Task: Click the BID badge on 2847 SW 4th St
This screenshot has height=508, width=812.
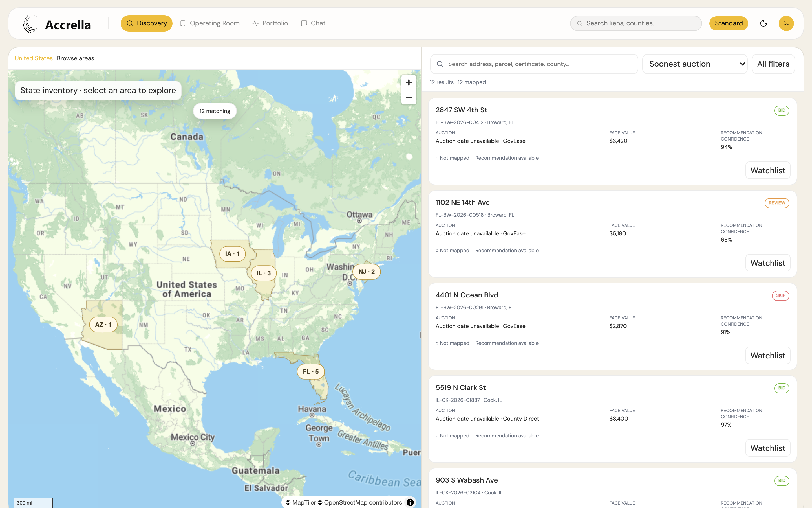Action: [782, 110]
